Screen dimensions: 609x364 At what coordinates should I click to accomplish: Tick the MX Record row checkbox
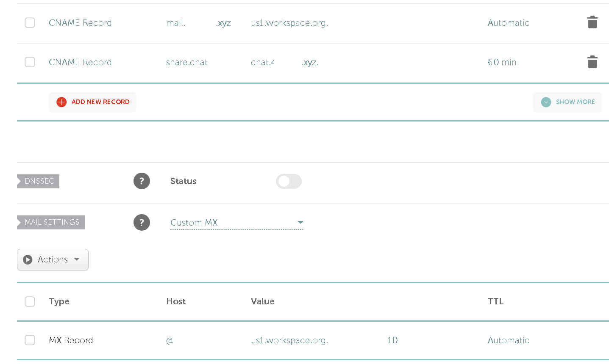pos(30,340)
